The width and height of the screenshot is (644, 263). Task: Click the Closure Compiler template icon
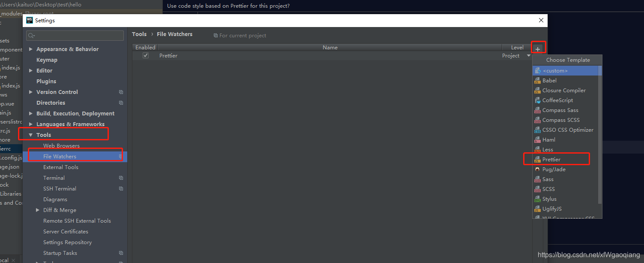[537, 90]
